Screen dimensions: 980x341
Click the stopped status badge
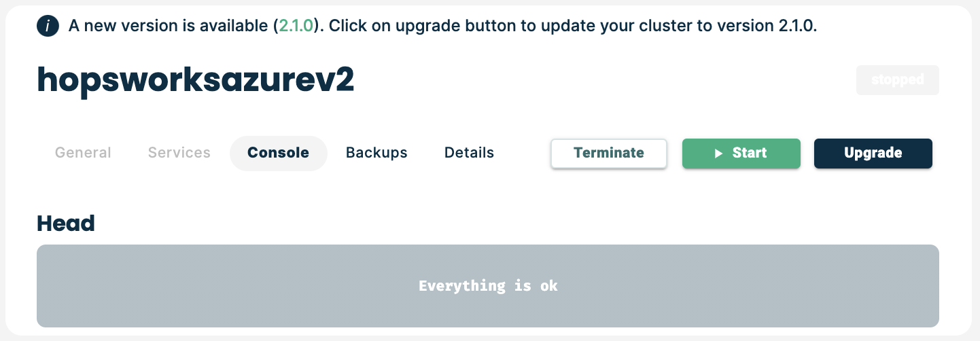pos(898,80)
